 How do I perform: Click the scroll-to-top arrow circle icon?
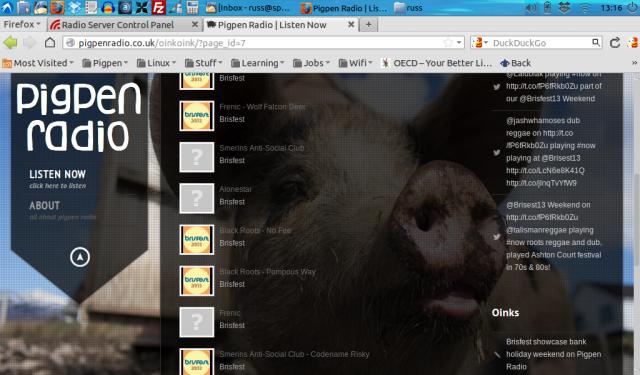[80, 257]
